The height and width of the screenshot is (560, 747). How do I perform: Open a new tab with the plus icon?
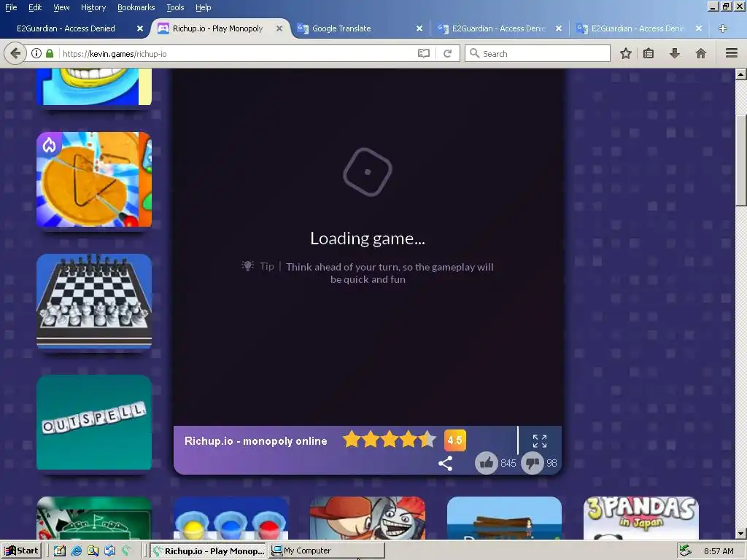(722, 28)
